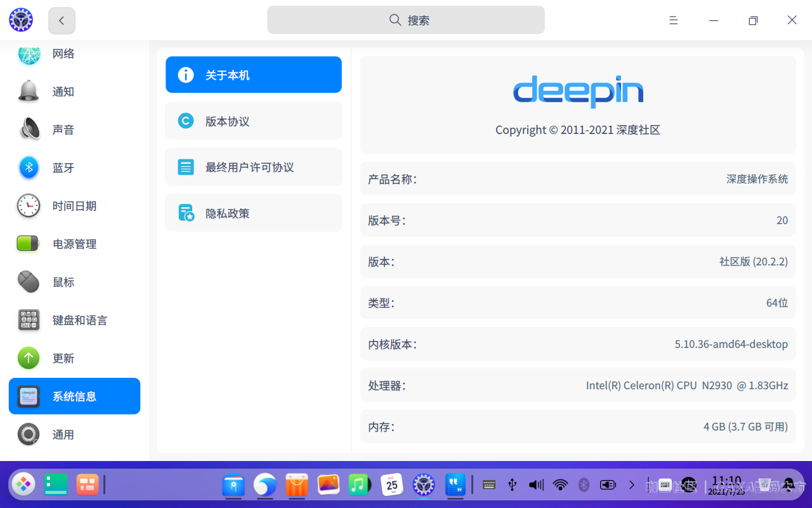Launch the music player from the dock
This screenshot has height=508, width=812.
coord(360,485)
